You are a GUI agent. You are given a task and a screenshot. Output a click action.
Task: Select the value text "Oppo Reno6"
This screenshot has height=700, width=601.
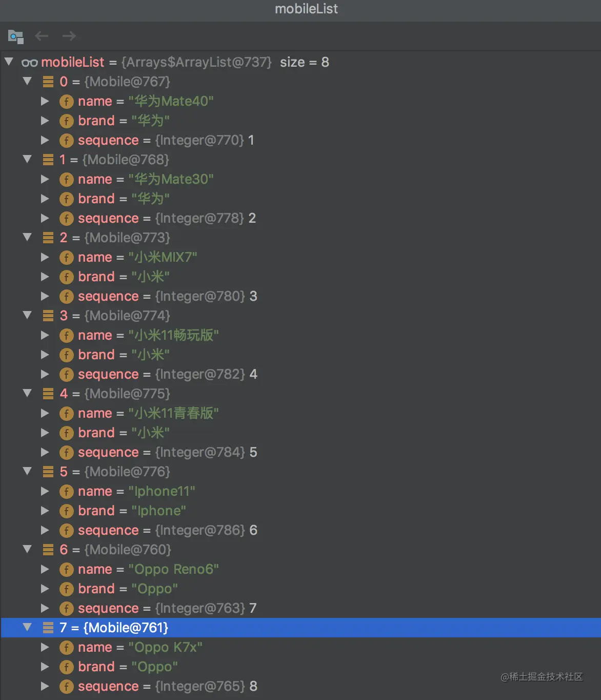click(174, 569)
